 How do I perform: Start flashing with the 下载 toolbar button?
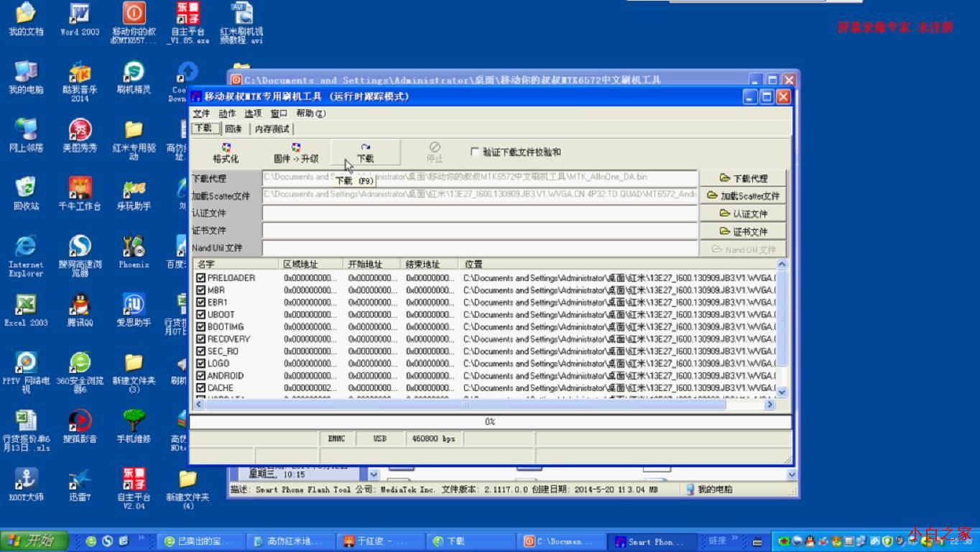pyautogui.click(x=365, y=152)
